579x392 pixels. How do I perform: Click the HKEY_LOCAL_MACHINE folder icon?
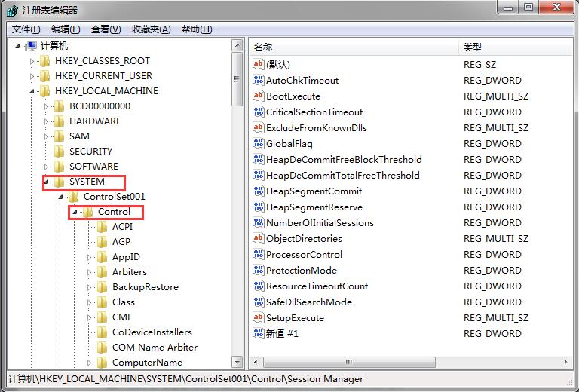(x=45, y=91)
